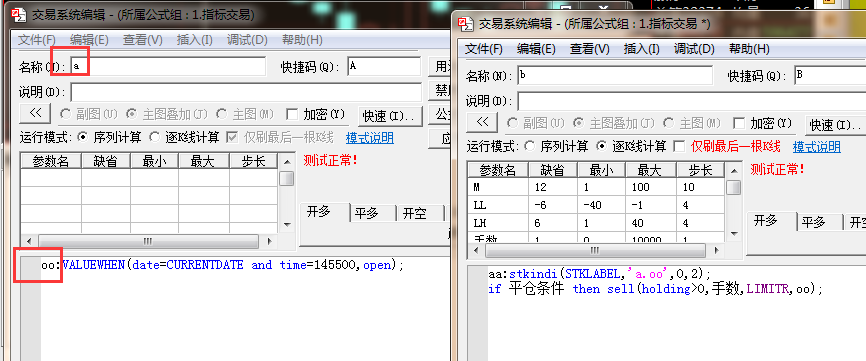
Task: Click the left parameter table's scroll-up arrow
Action: pos(286,162)
